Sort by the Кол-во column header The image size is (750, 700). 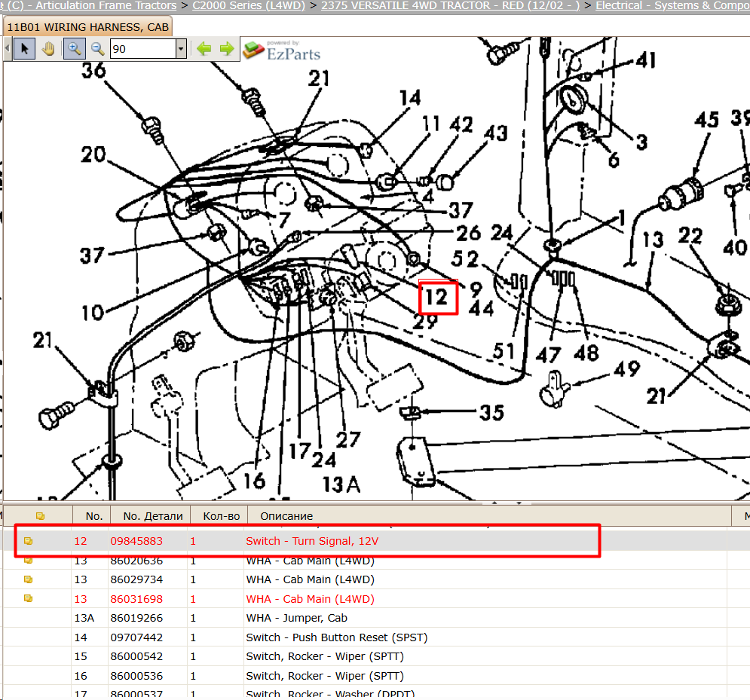point(221,516)
